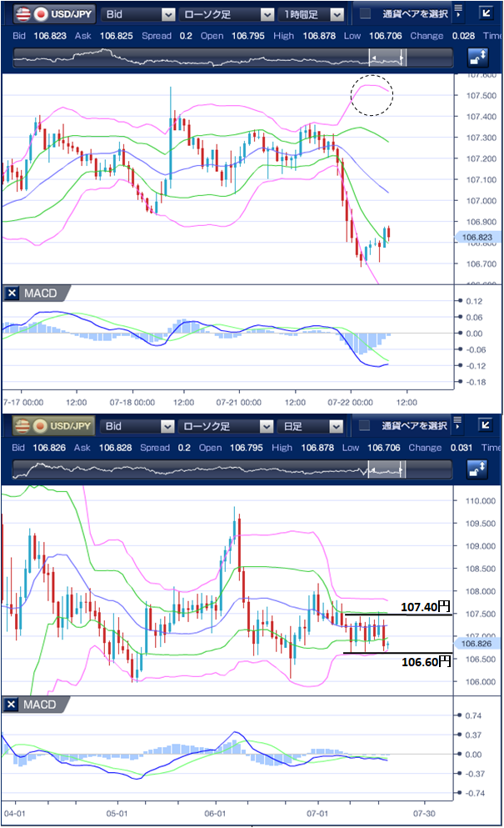Viewport: 504px width, 828px height.
Task: Click the range reset icon beside the daily overview
Action: (x=477, y=469)
